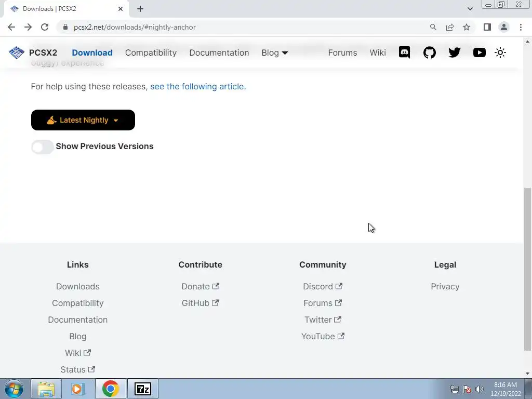
Task: Expand the Blog dropdown in navbar
Action: tap(275, 52)
